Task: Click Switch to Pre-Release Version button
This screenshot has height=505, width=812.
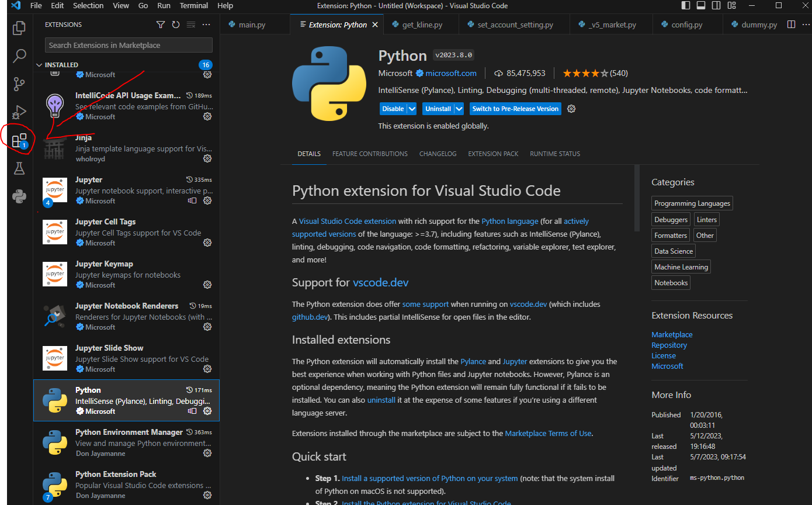Action: (x=515, y=109)
